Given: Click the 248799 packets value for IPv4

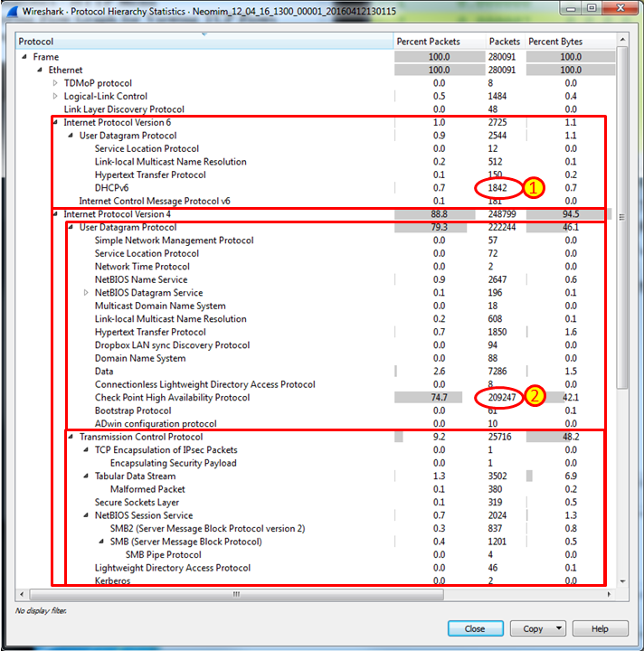Looking at the screenshot, I should tap(502, 214).
